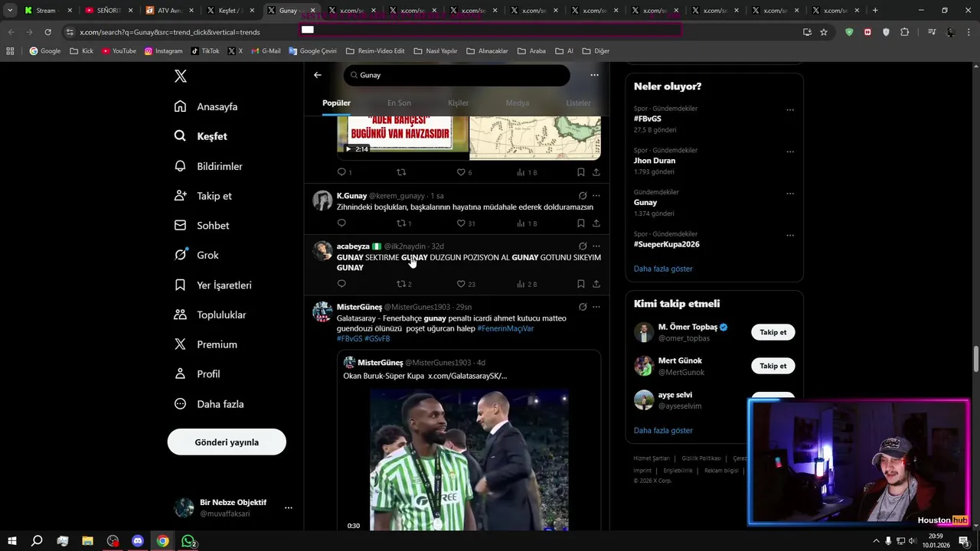980x551 pixels.
Task: Open the YouTube bookmark
Action: [x=119, y=51]
